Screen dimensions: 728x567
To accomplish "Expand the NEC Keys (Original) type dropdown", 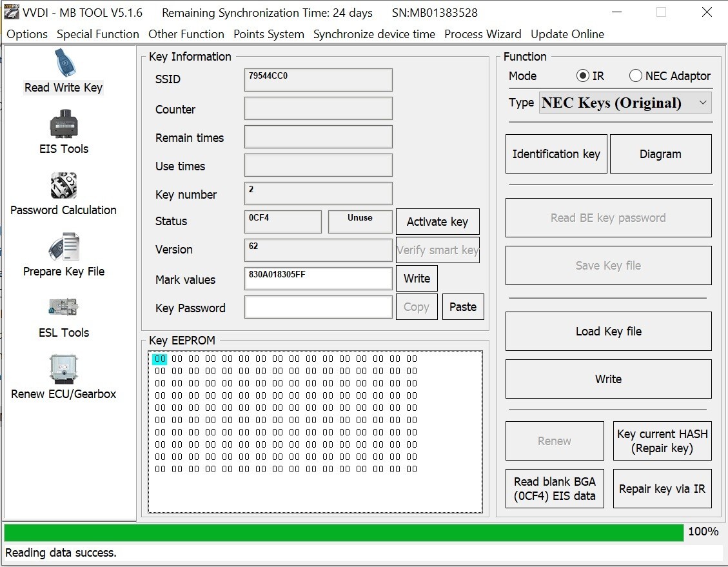I will point(625,103).
